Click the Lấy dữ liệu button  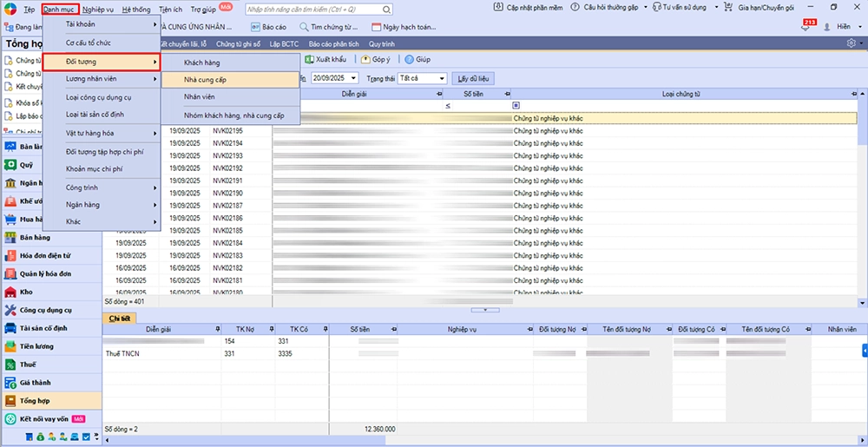coord(475,78)
